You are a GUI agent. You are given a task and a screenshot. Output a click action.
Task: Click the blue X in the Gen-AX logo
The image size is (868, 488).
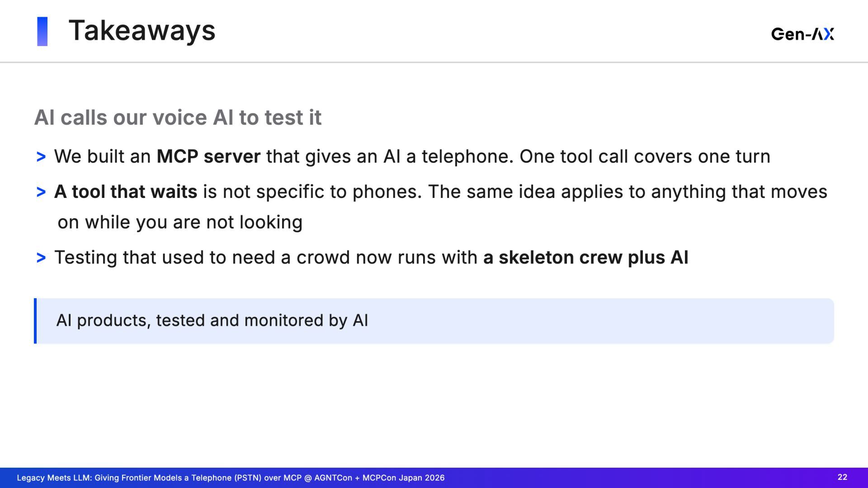[x=828, y=34]
